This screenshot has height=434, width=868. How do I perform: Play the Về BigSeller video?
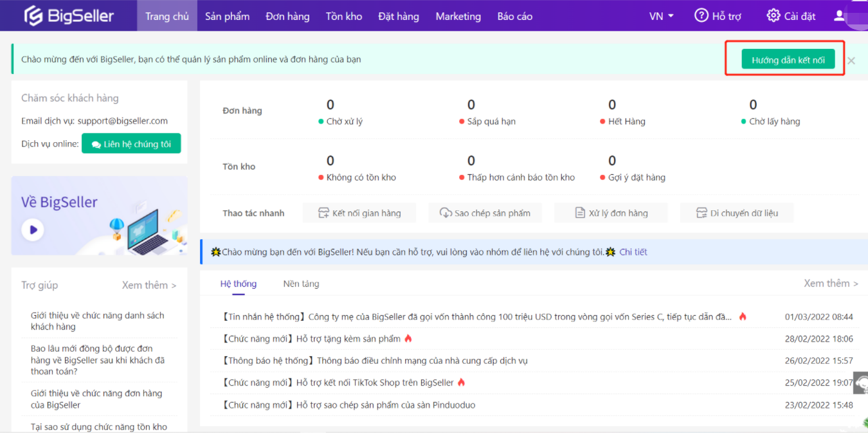pos(33,230)
